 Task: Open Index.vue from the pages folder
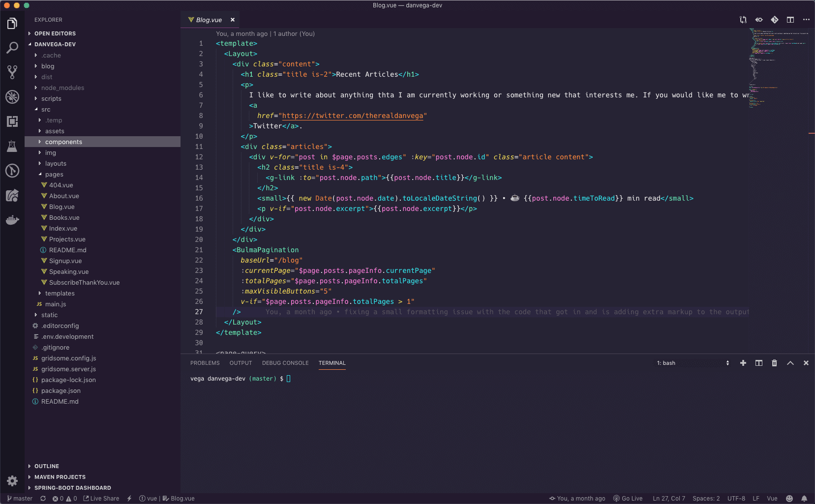[63, 229]
